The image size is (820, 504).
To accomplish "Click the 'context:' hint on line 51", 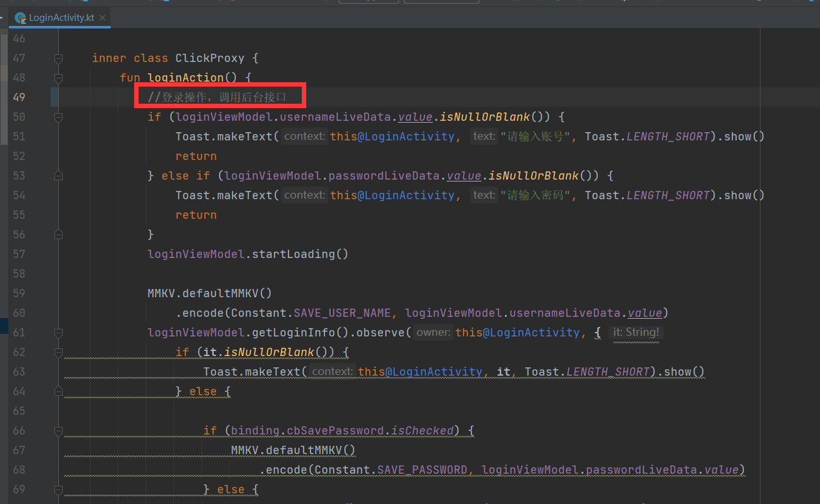I will point(304,136).
